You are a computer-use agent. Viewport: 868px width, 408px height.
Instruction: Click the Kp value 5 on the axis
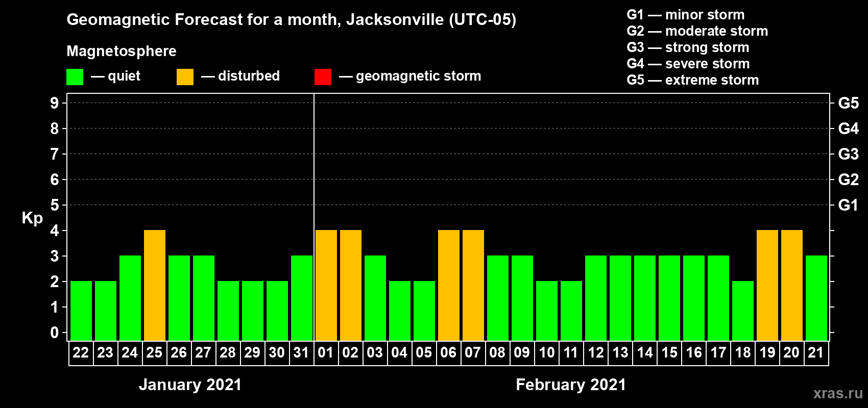pos(55,205)
